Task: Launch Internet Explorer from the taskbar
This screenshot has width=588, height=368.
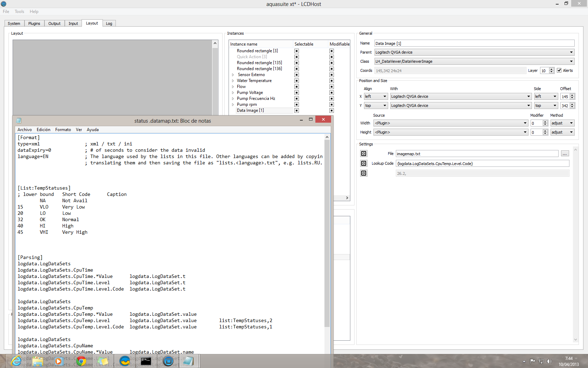Action: coord(16,361)
